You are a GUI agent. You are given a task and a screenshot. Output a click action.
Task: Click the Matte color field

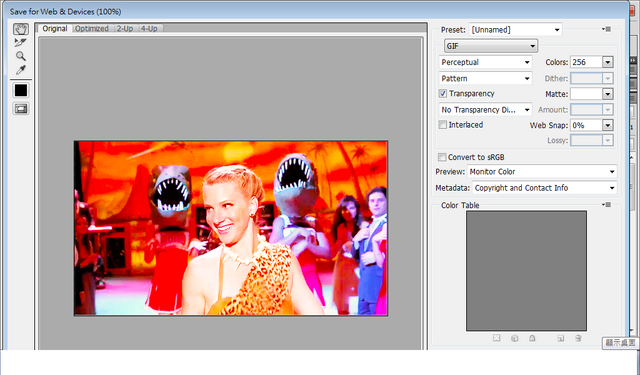(x=586, y=94)
